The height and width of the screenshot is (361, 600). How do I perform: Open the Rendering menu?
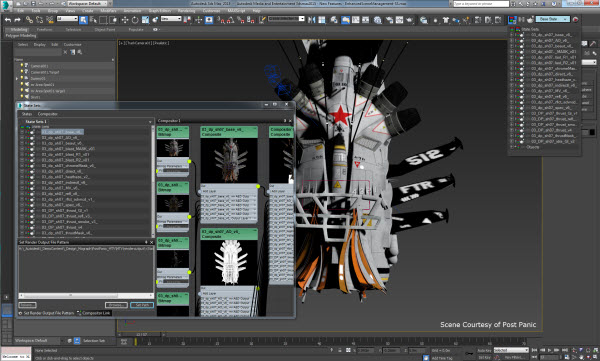(186, 11)
